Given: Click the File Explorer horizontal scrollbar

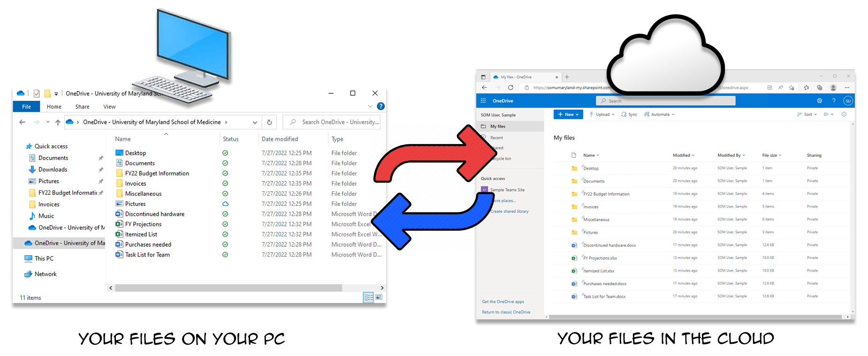Looking at the screenshot, I should 228,288.
